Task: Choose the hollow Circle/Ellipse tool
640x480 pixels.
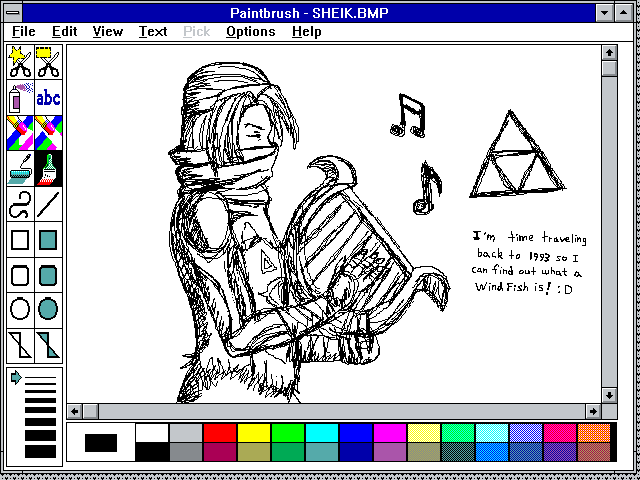Action: click(20, 311)
